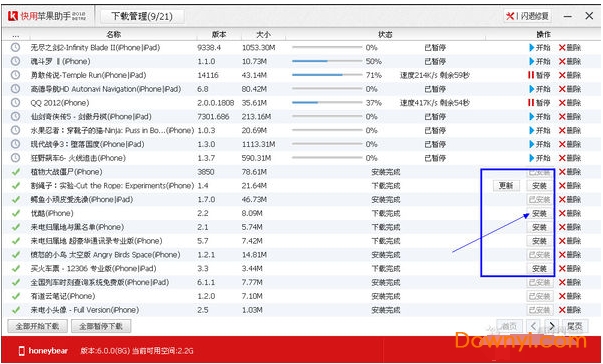Update Cut the Rope Experiments

506,186
